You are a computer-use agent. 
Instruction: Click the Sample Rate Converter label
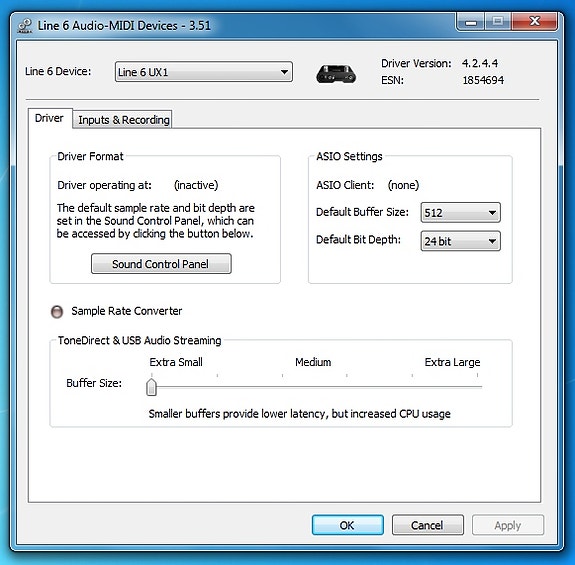(x=127, y=311)
